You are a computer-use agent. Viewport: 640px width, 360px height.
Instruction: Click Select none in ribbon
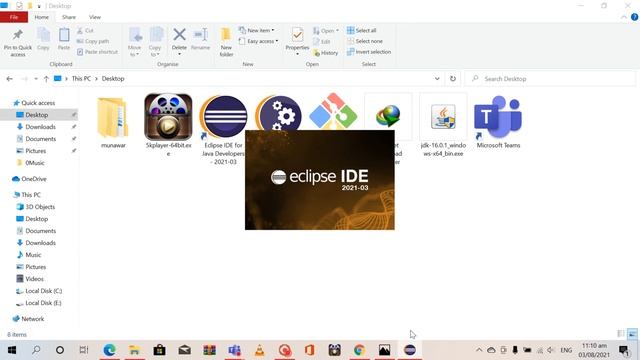[365, 41]
